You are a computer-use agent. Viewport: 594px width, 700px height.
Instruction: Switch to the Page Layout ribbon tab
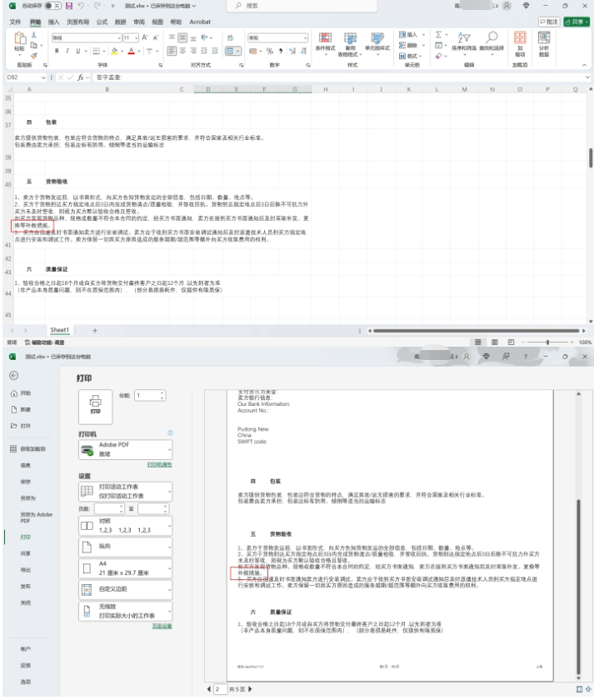click(x=77, y=22)
